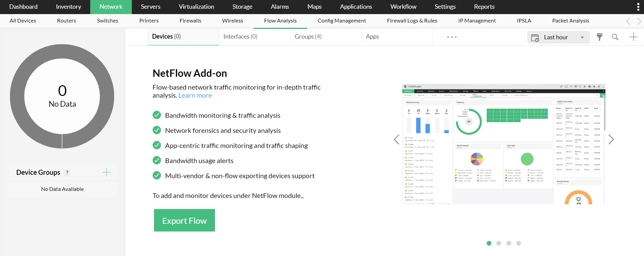
Task: Open the Reports menu
Action: point(484,7)
